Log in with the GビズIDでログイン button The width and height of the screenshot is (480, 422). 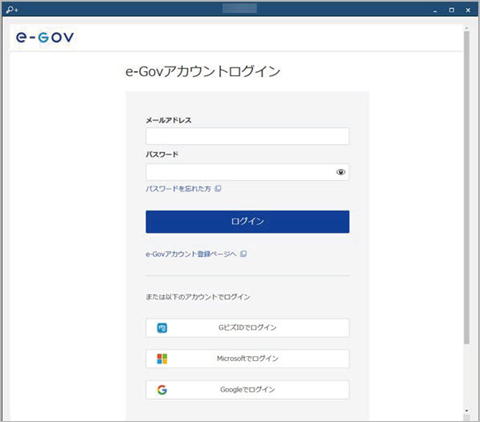pyautogui.click(x=247, y=328)
